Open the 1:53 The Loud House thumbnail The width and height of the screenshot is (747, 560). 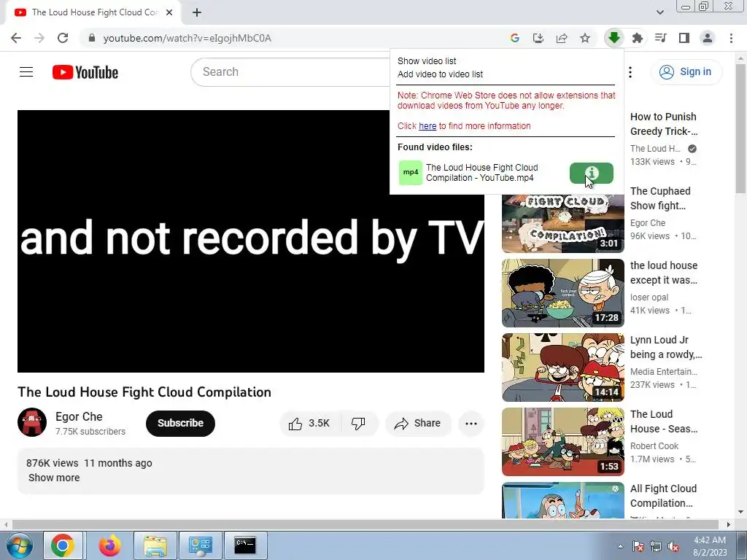click(562, 441)
